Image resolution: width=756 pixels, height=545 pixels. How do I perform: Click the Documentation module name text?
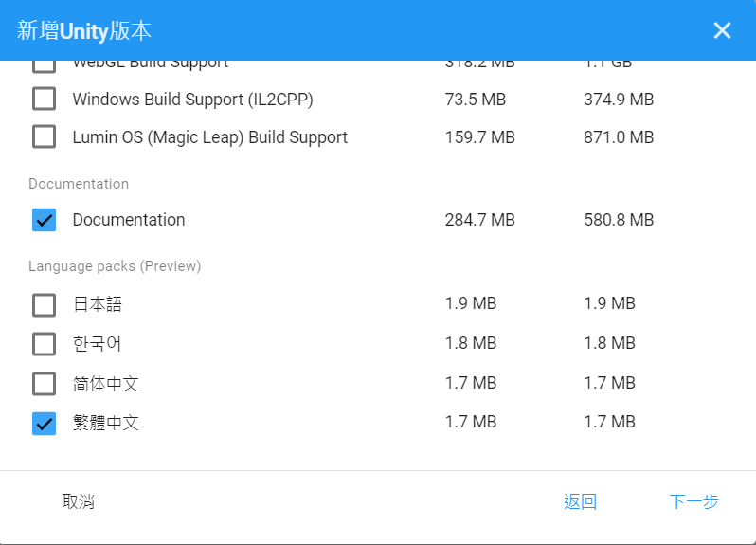pos(129,220)
